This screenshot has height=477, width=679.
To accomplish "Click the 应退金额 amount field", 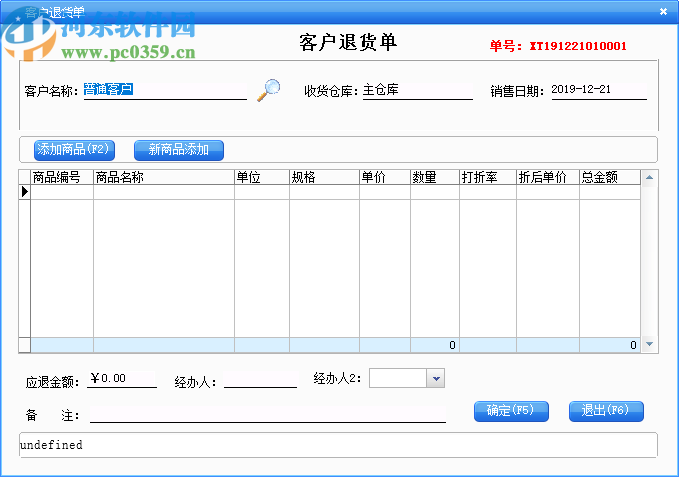I will pyautogui.click(x=122, y=379).
